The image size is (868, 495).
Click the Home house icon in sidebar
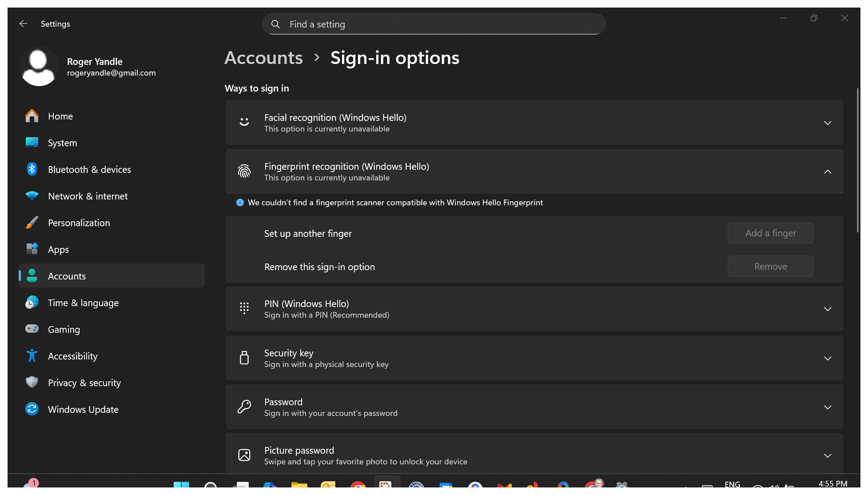pos(32,116)
